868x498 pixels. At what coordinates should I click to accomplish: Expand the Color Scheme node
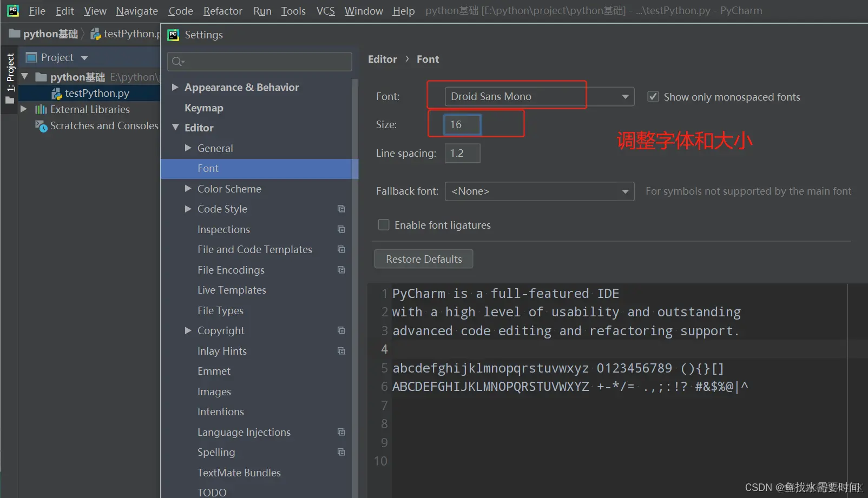pos(188,188)
